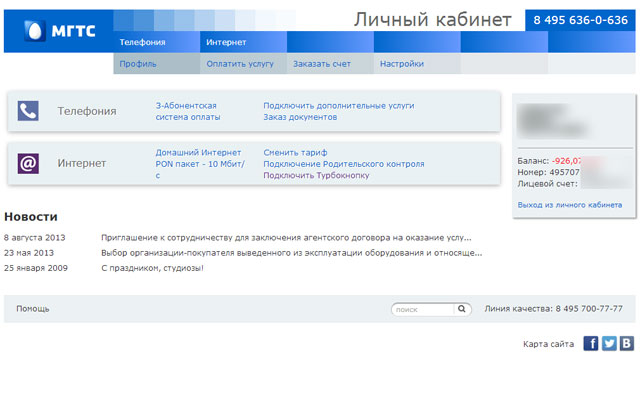
Task: Click the Лицевой счет label
Action: (547, 184)
